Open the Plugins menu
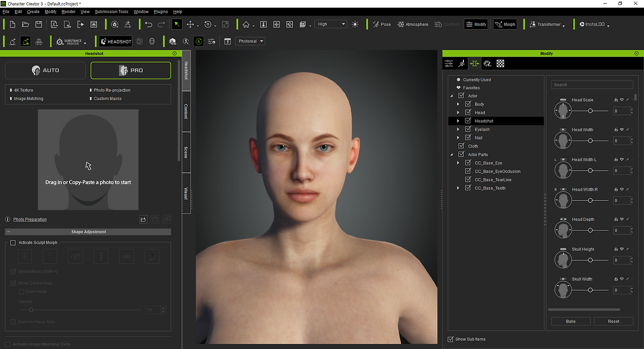Screen dimensions: 644x349 click(161, 12)
